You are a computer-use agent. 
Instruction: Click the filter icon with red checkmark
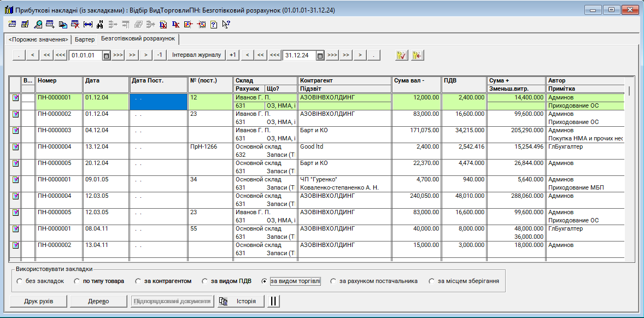pos(401,55)
